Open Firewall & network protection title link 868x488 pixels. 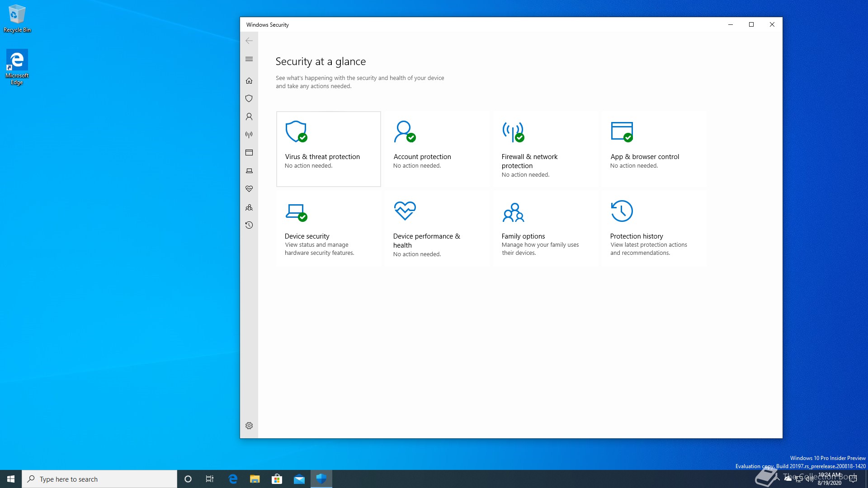(x=529, y=161)
